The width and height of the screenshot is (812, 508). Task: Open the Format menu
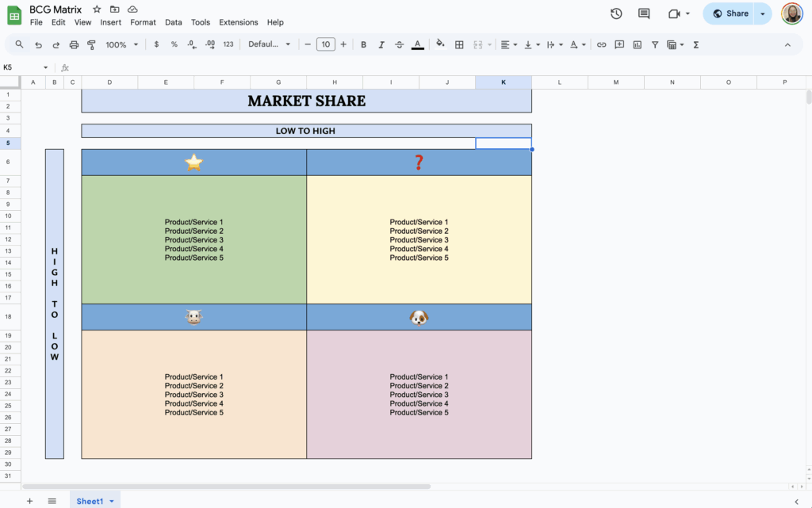pyautogui.click(x=143, y=22)
